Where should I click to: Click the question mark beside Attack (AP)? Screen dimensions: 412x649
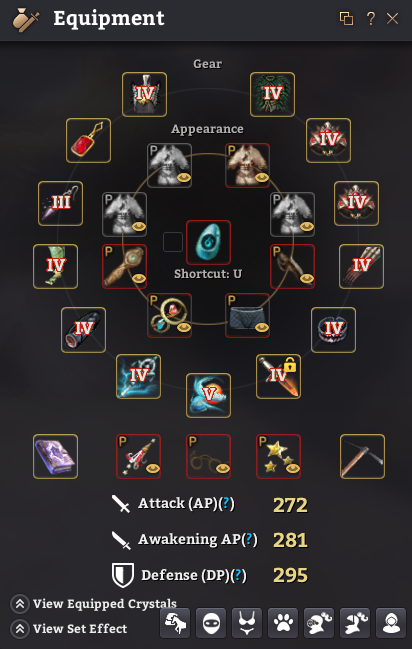coord(226,503)
